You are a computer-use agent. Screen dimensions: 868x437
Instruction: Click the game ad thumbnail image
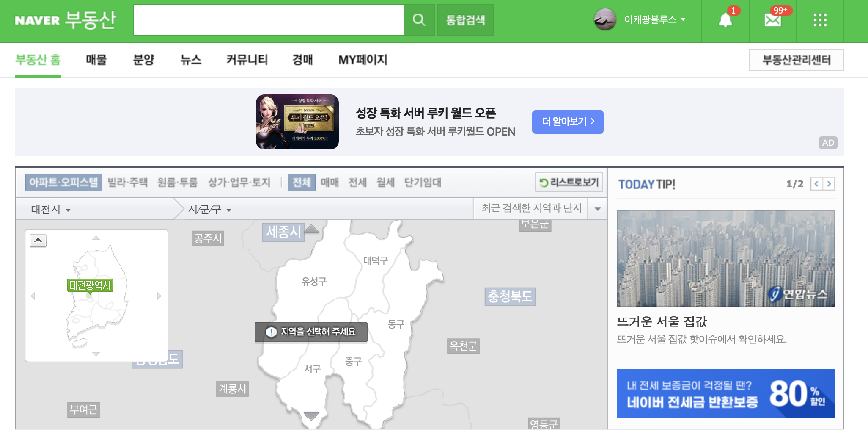(297, 122)
